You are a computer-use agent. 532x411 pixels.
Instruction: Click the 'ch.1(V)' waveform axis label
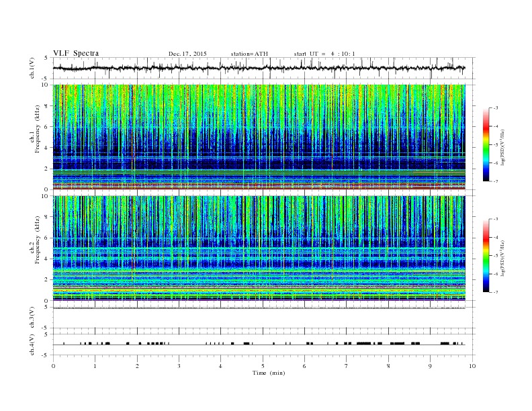[x=32, y=68]
